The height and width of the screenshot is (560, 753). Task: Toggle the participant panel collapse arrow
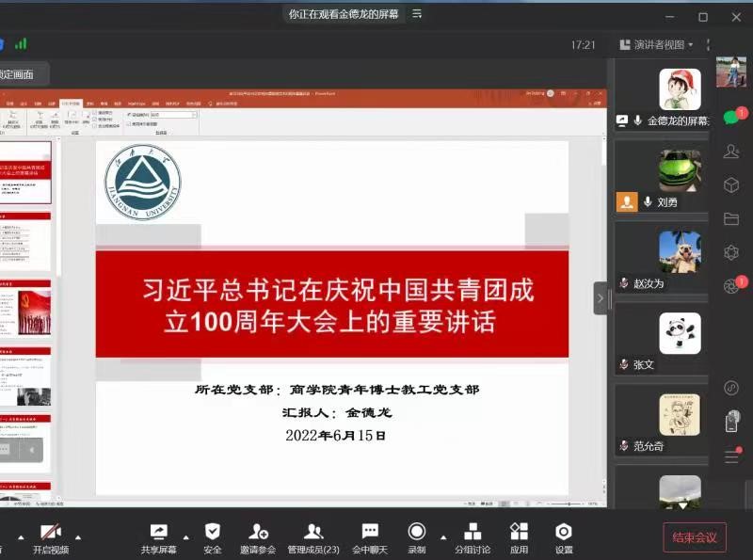pos(601,298)
